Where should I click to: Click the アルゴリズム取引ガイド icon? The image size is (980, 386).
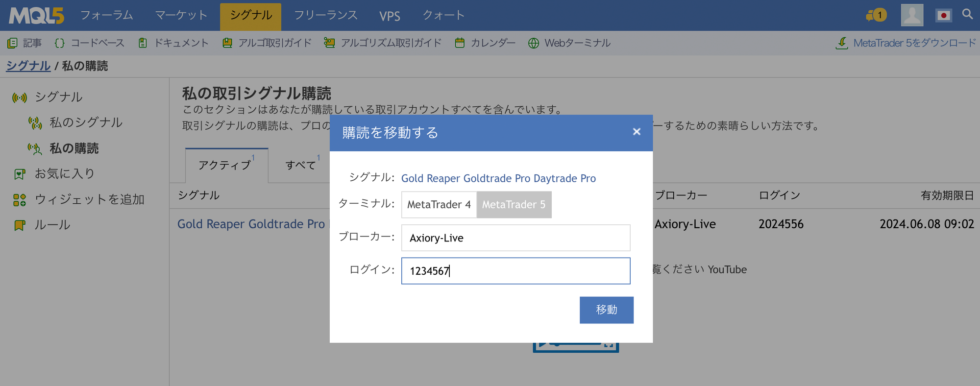point(329,43)
